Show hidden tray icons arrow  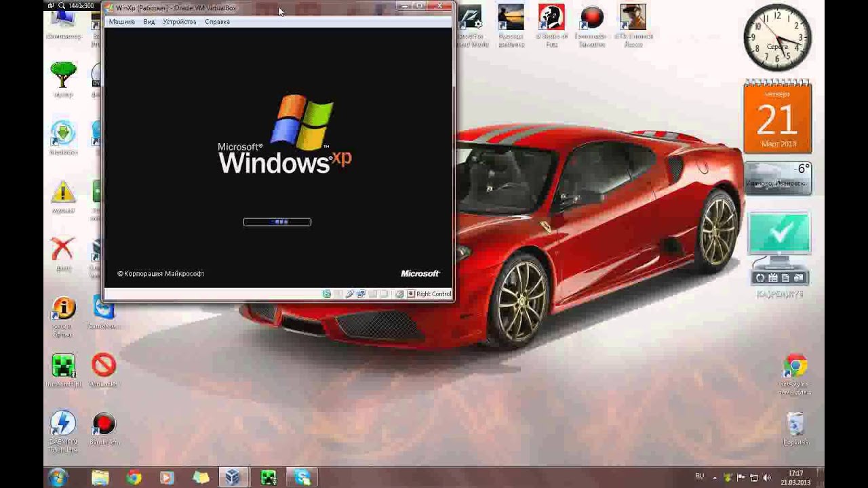click(x=714, y=478)
